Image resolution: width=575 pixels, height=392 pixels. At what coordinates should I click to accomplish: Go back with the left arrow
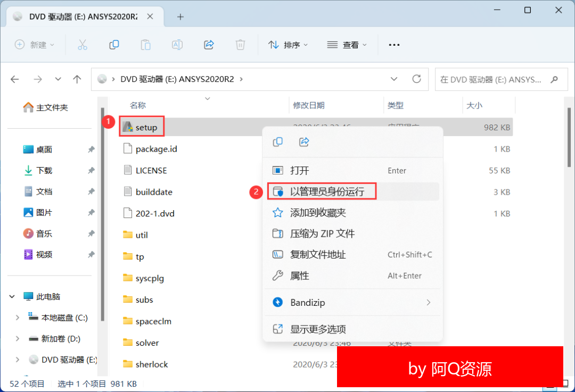tap(15, 79)
